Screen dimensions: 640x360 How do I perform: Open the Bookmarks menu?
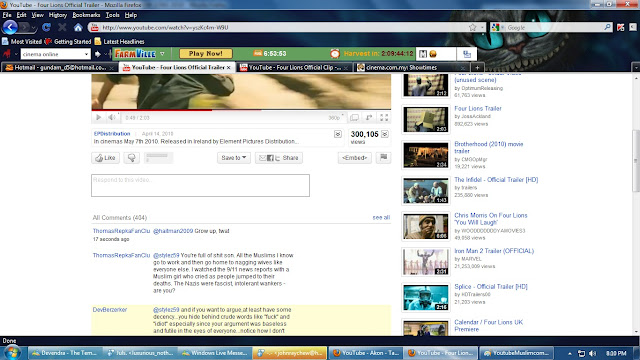pyautogui.click(x=86, y=15)
